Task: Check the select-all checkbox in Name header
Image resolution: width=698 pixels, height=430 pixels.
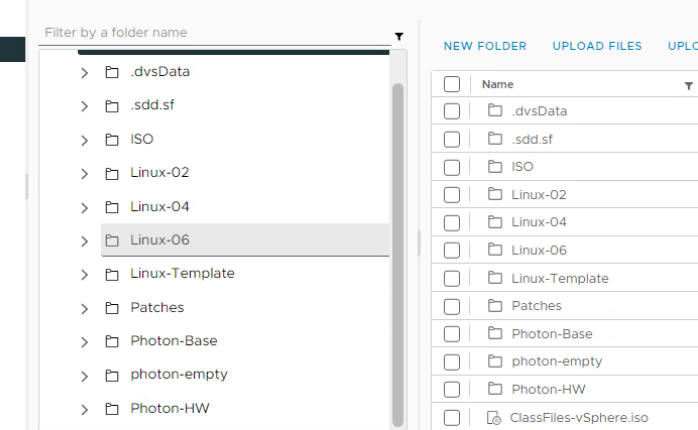Action: [x=452, y=84]
